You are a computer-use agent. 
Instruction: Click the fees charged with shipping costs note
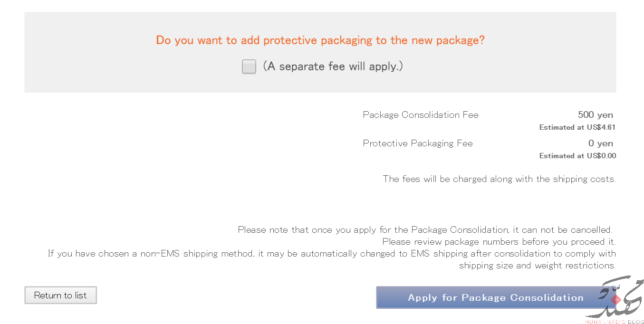click(x=499, y=179)
